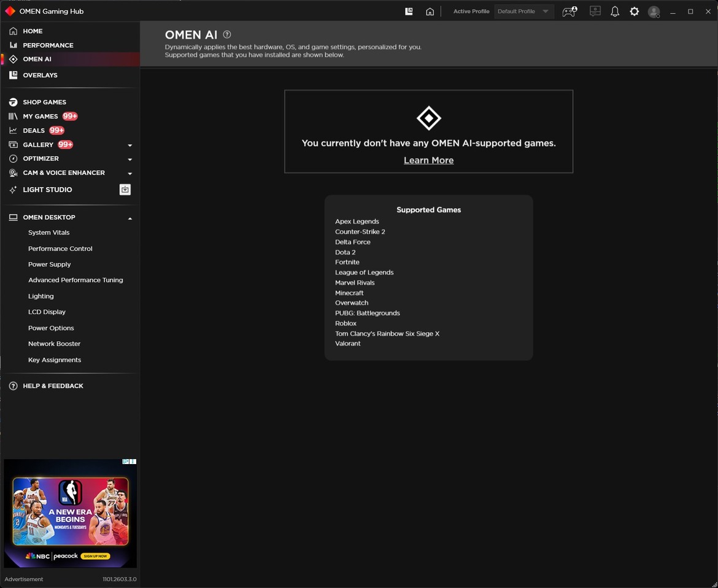Open the feedback message icon
The width and height of the screenshot is (718, 588).
click(595, 12)
